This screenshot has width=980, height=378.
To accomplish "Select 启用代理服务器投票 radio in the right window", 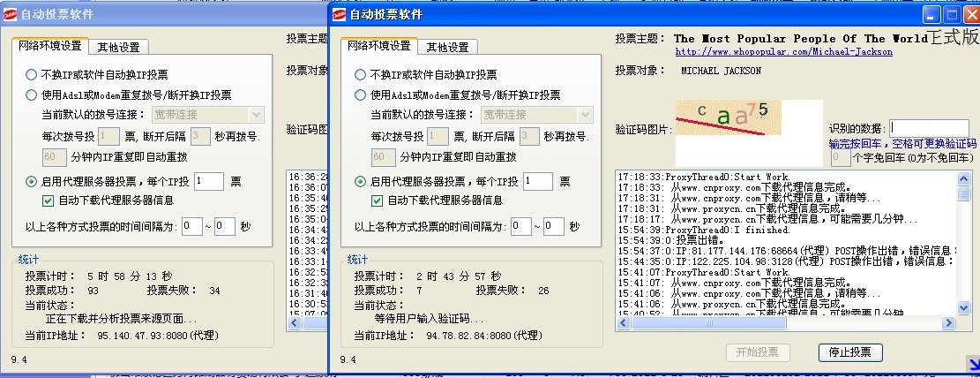I will (360, 181).
